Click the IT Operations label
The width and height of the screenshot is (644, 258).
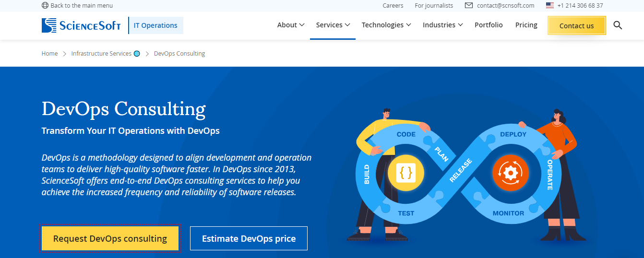pyautogui.click(x=155, y=25)
